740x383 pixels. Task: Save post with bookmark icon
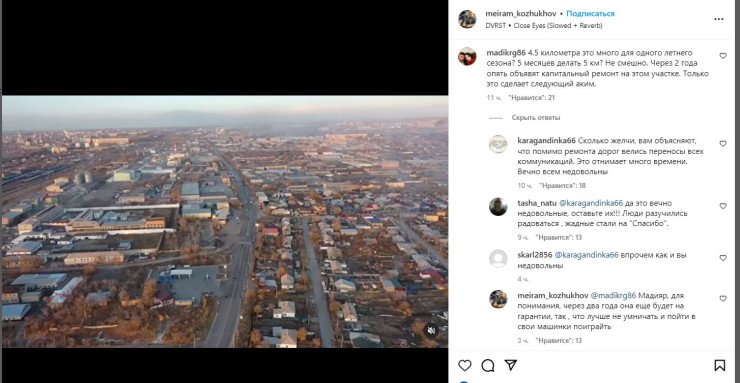[x=719, y=366]
